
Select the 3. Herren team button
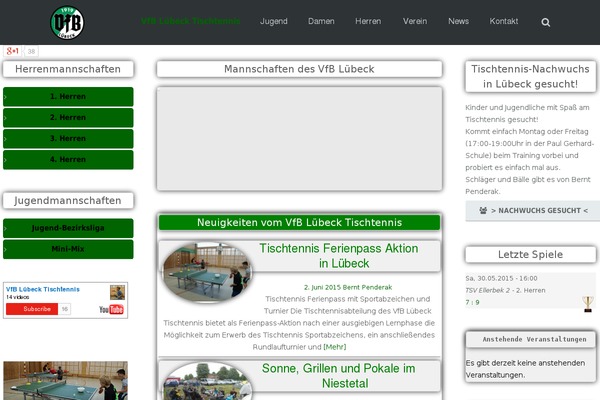pos(68,139)
